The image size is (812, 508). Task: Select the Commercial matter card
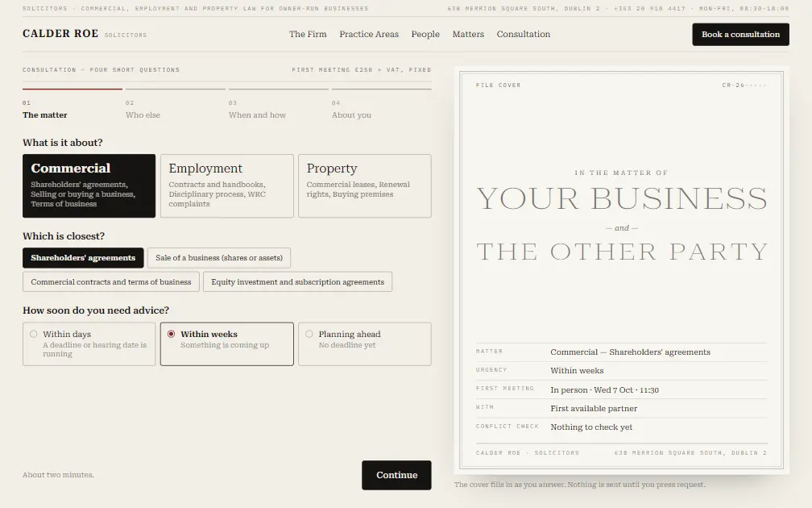(89, 185)
